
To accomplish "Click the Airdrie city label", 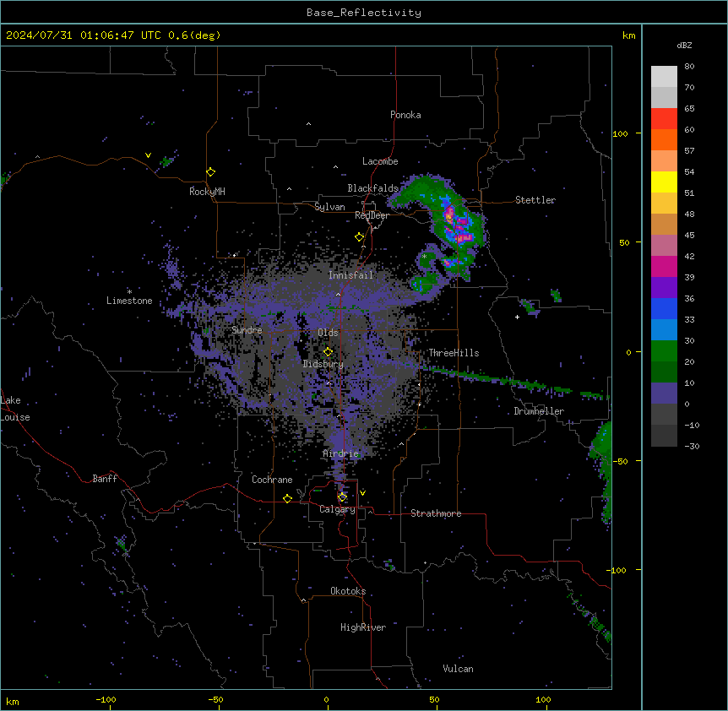I will coord(341,453).
